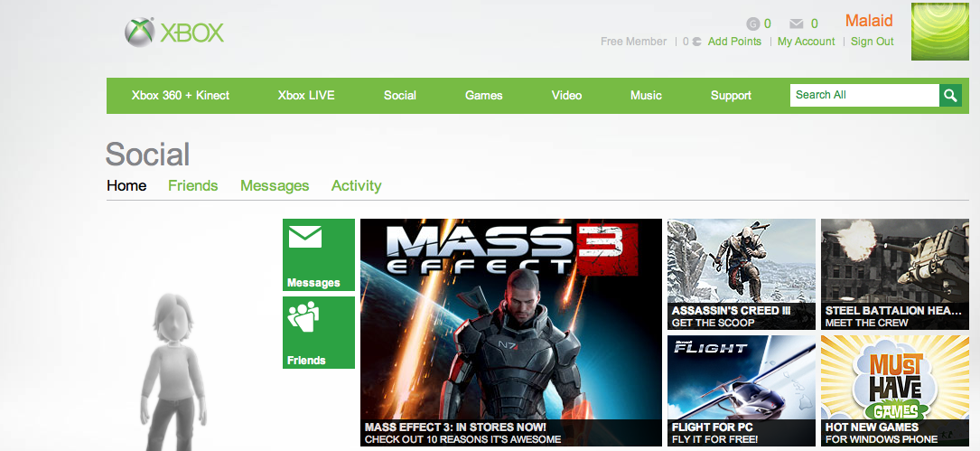
Task: Click the Free Member status text
Action: (x=633, y=42)
